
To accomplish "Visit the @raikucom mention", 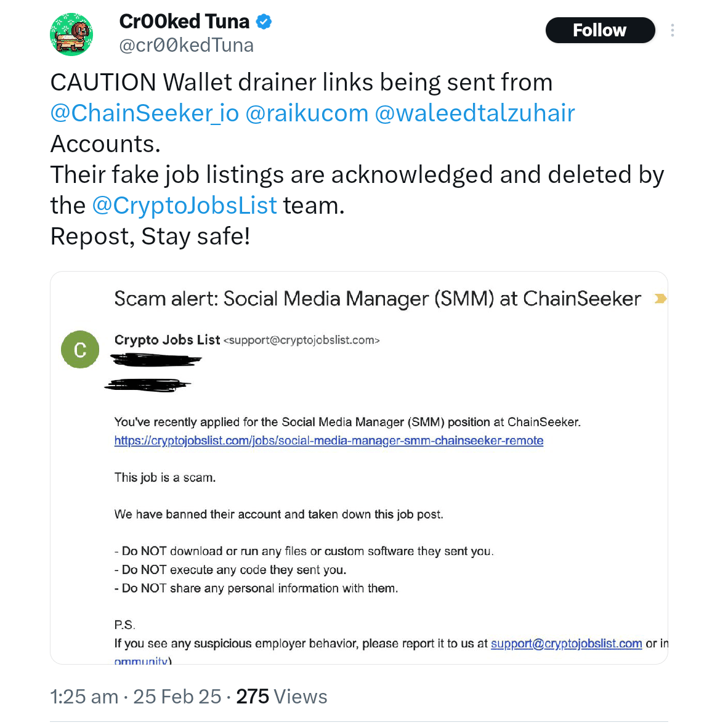I will click(306, 113).
